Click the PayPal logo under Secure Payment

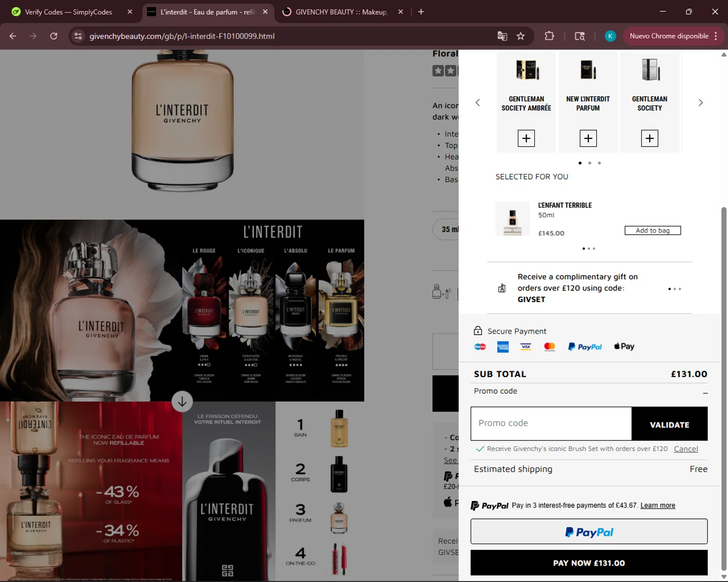point(585,347)
